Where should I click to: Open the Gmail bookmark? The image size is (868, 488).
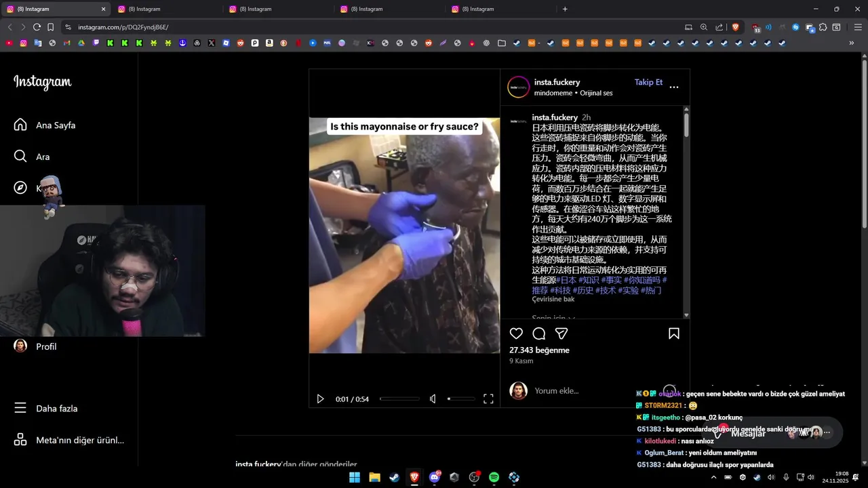coord(66,43)
